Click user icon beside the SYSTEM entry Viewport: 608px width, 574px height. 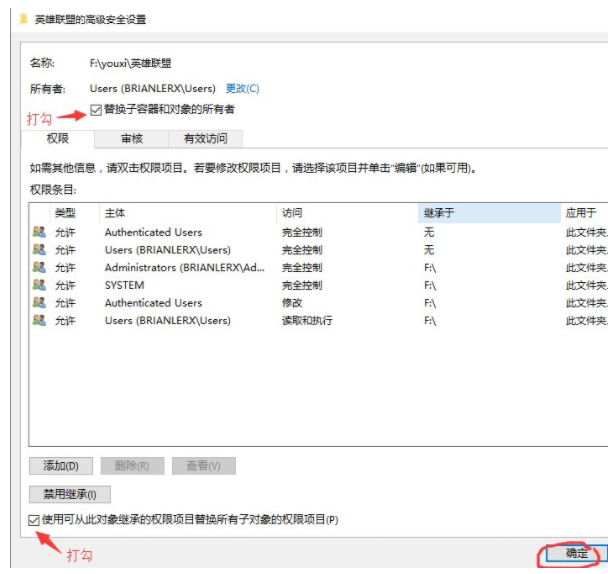coord(39,285)
